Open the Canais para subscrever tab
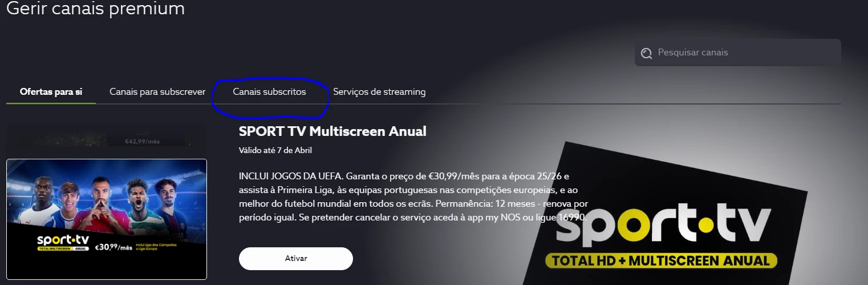Screen dimensions: 868x285 coord(157,91)
